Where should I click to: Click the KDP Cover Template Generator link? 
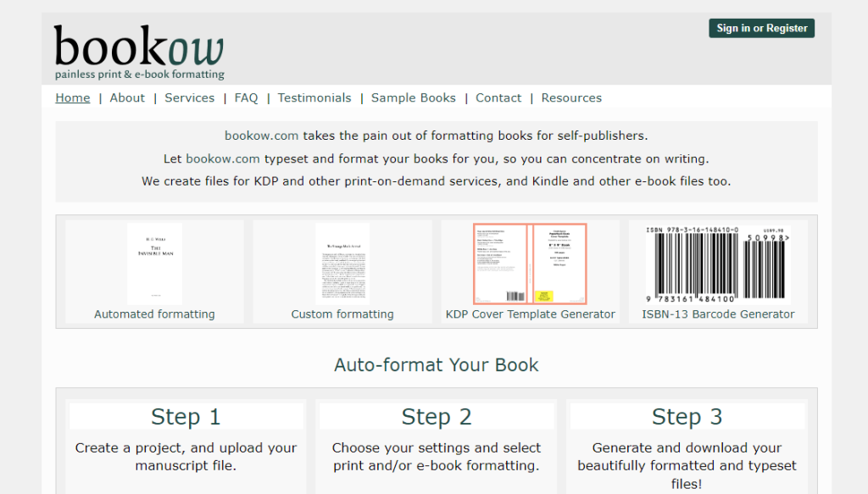(x=531, y=314)
